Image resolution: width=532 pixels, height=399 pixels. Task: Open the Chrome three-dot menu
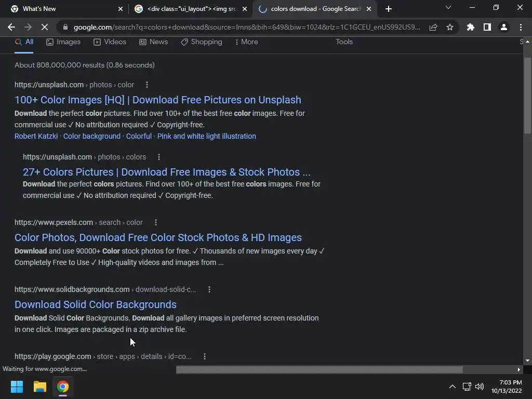521,27
